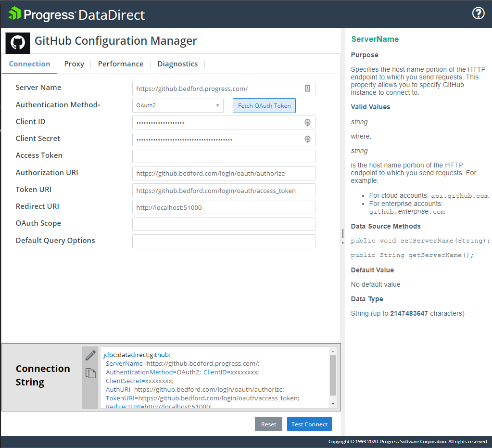Copy the connection string to clipboard
This screenshot has width=492, height=448.
point(90,373)
